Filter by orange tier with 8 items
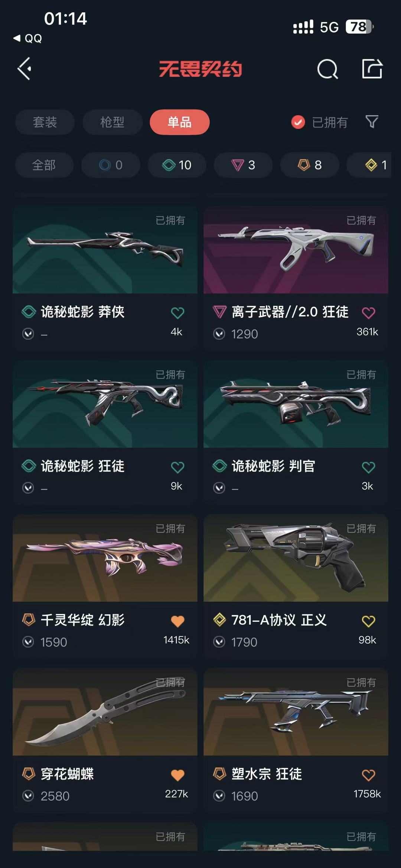The image size is (401, 868). [x=310, y=165]
